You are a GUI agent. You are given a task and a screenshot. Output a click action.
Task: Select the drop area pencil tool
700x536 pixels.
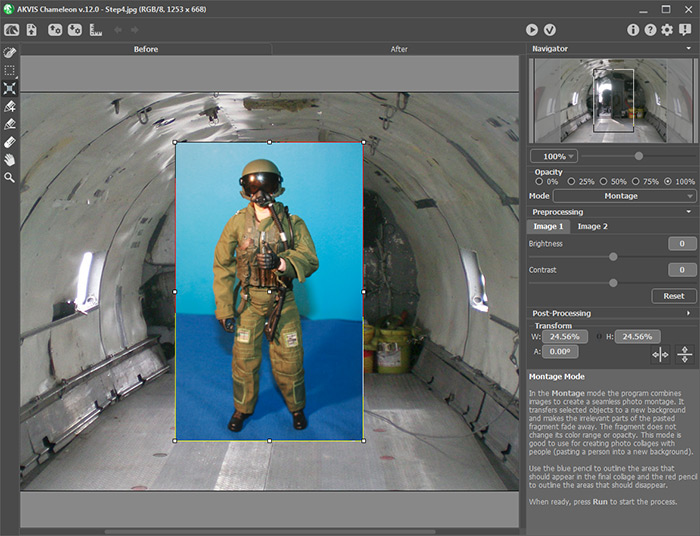pyautogui.click(x=9, y=124)
